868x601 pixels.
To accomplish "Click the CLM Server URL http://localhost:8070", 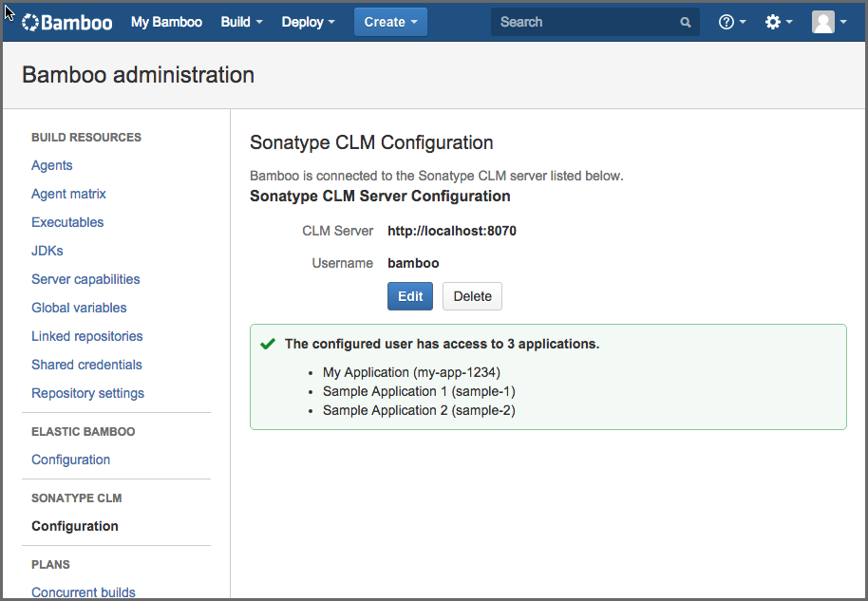I will coord(452,231).
